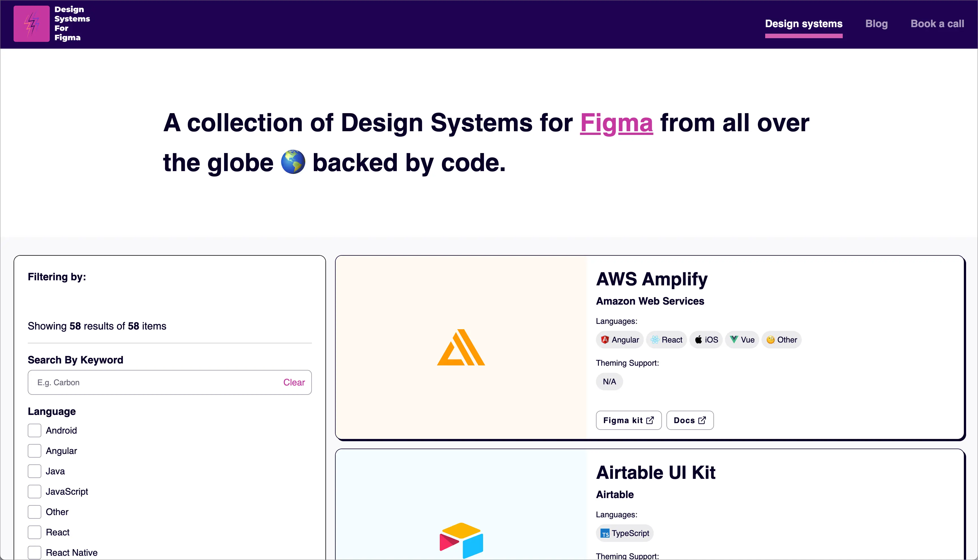This screenshot has height=560, width=978.
Task: Click the Other language tag on AWS Amplify
Action: 781,340
